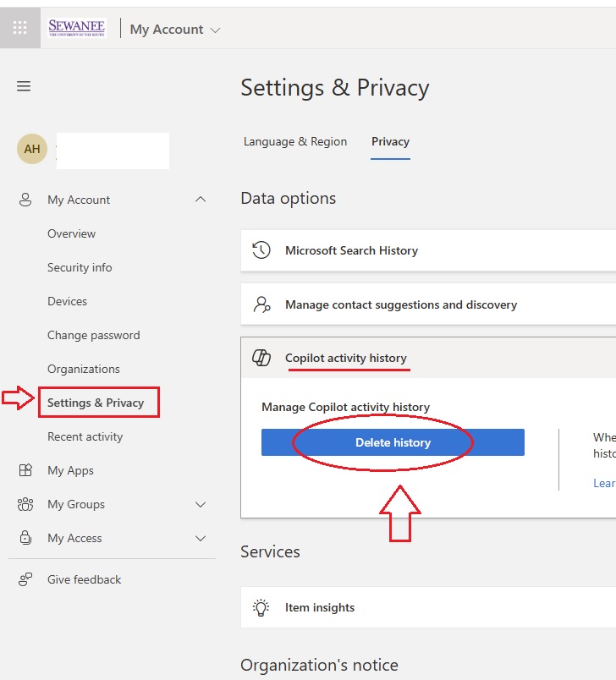This screenshot has height=680, width=616.
Task: Go to Change password page
Action: (93, 335)
